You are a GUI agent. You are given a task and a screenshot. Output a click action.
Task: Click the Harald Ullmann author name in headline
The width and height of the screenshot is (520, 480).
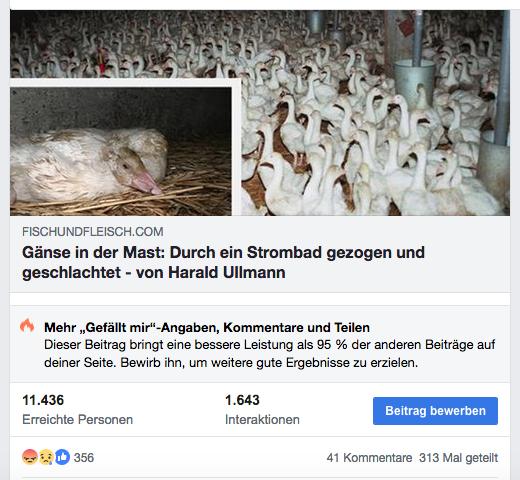[x=227, y=272]
